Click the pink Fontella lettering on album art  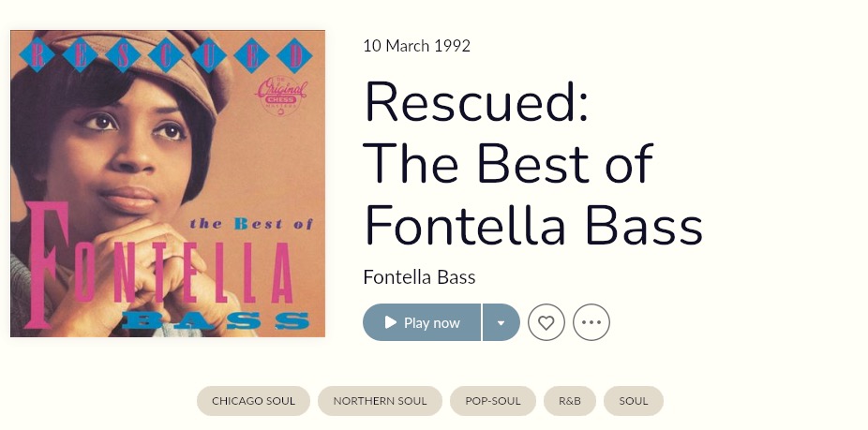(159, 266)
